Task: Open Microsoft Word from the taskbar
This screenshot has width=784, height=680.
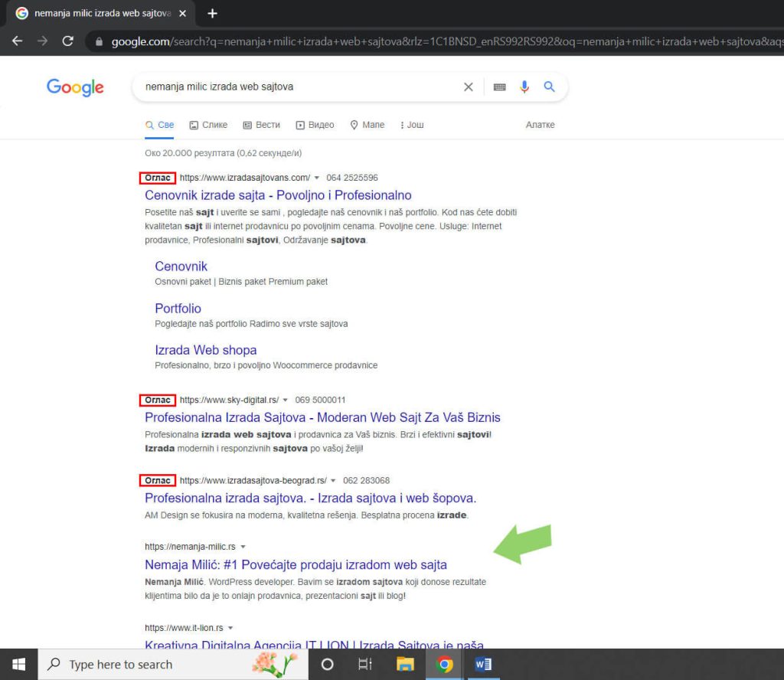Action: pos(483,664)
